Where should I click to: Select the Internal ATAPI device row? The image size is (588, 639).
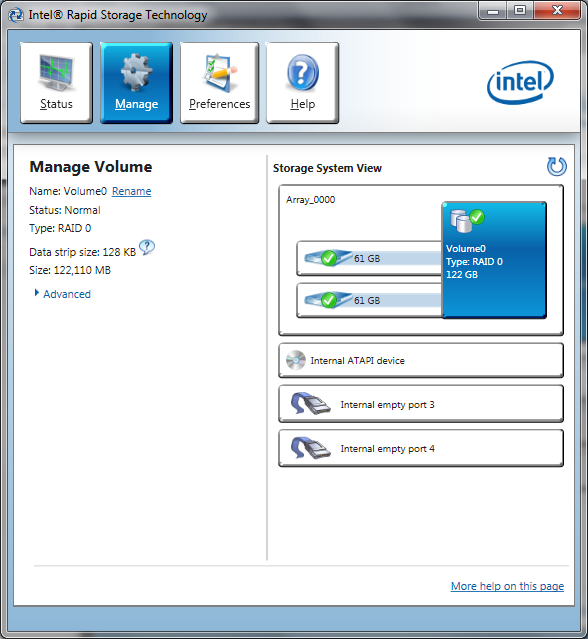pyautogui.click(x=421, y=360)
